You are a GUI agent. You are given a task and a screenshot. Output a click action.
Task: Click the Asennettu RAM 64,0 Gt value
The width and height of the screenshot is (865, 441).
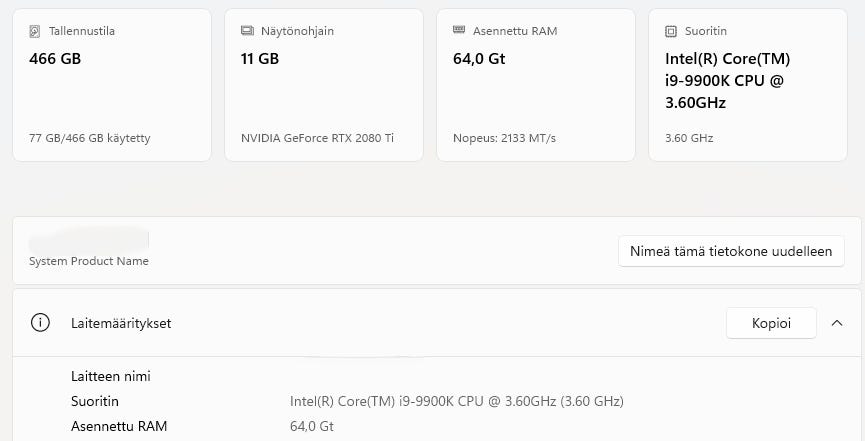(311, 426)
